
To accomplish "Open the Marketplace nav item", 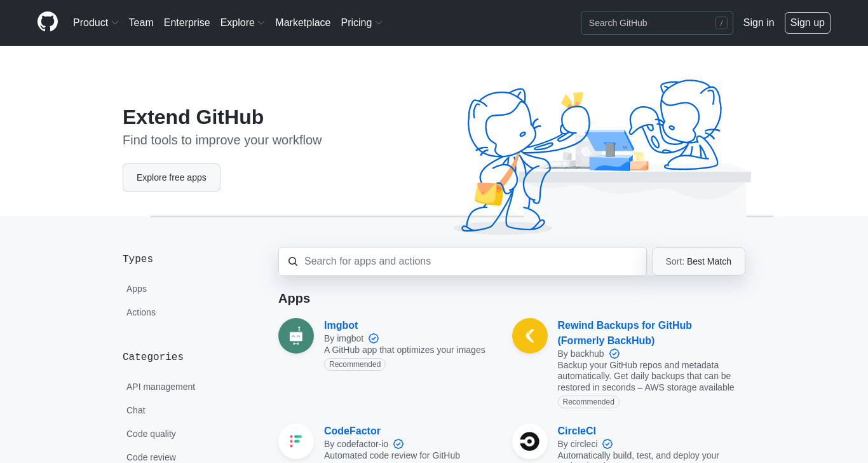I will (302, 23).
